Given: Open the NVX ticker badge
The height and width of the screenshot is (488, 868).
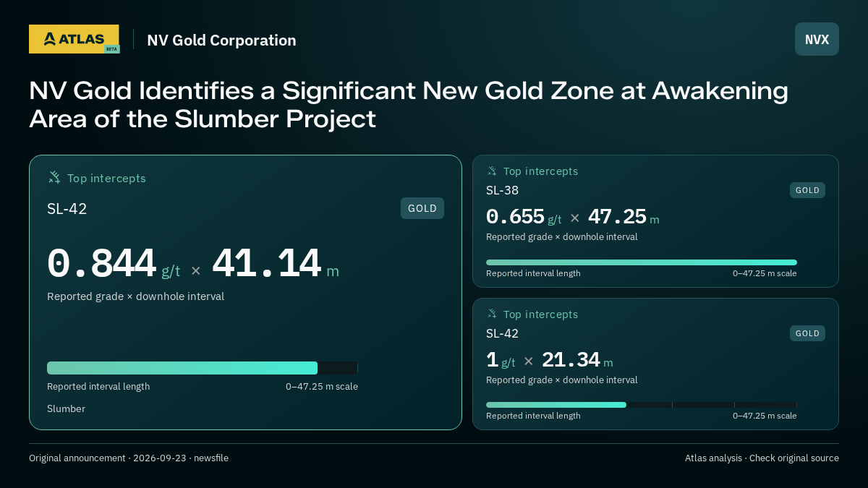Looking at the screenshot, I should 817,39.
